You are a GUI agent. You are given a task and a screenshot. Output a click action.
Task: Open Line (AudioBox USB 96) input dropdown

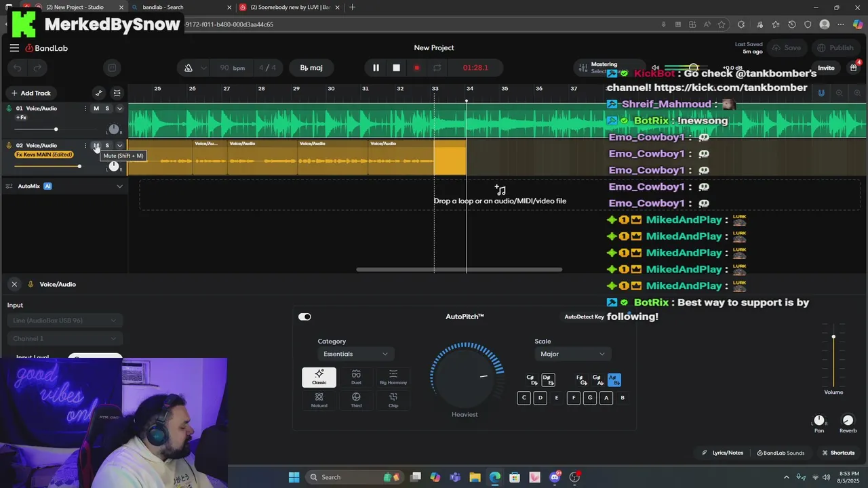[x=64, y=320]
